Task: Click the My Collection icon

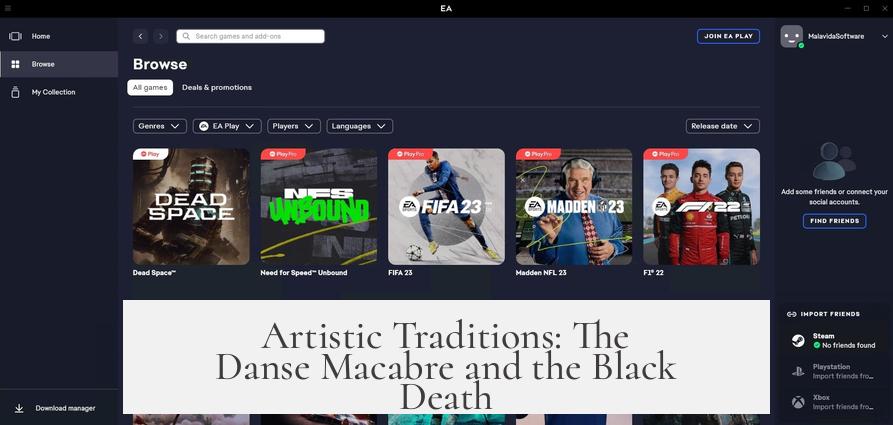Action: coord(15,92)
